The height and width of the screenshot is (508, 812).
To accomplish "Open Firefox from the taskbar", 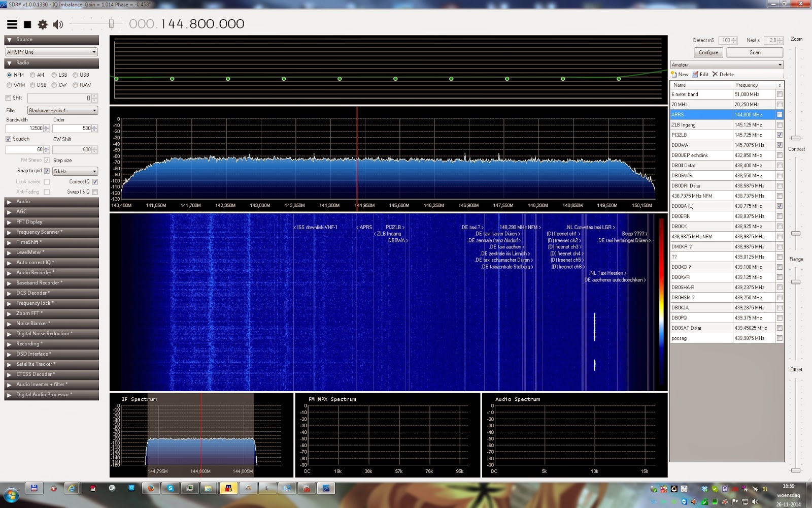I will pyautogui.click(x=151, y=489).
